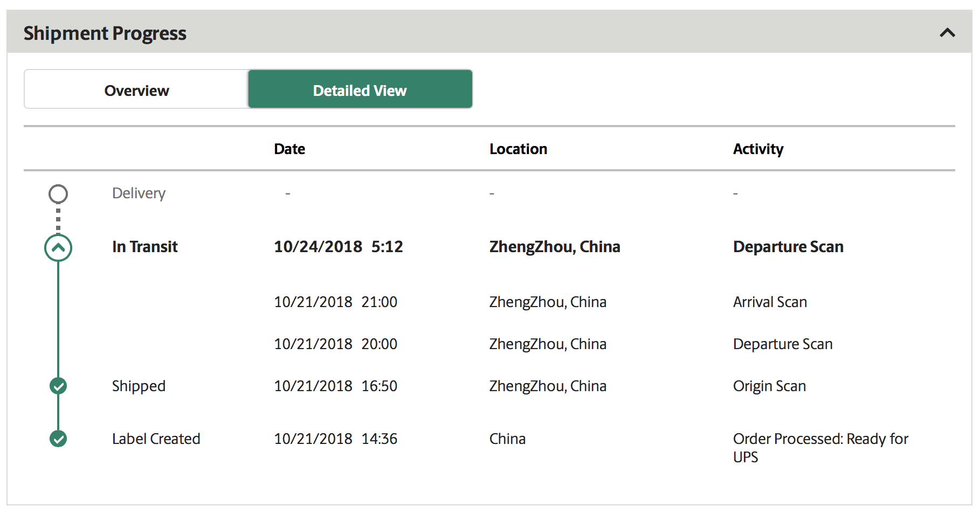Click the Label Created green checkmark icon
The width and height of the screenshot is (980, 514).
[x=58, y=439]
